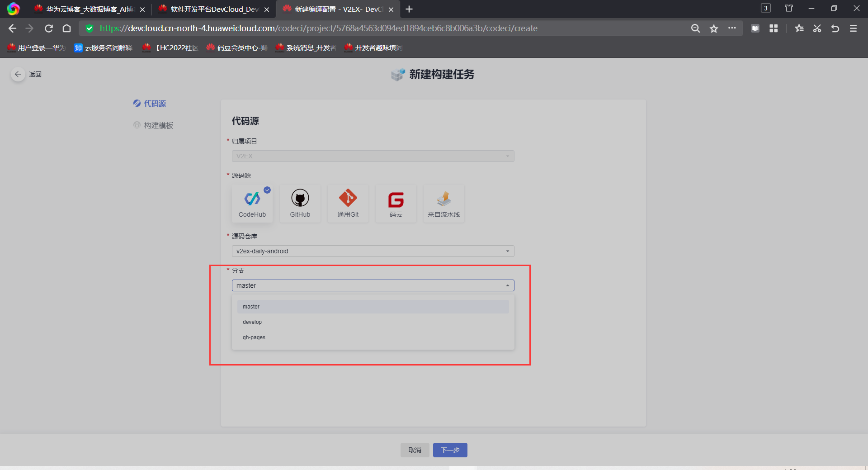This screenshot has height=470, width=868.
Task: Click the tab count indicator
Action: click(766, 8)
